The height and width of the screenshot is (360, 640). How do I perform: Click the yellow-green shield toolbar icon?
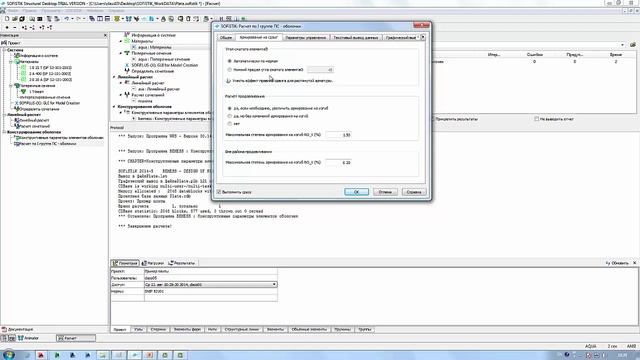pyautogui.click(x=117, y=19)
